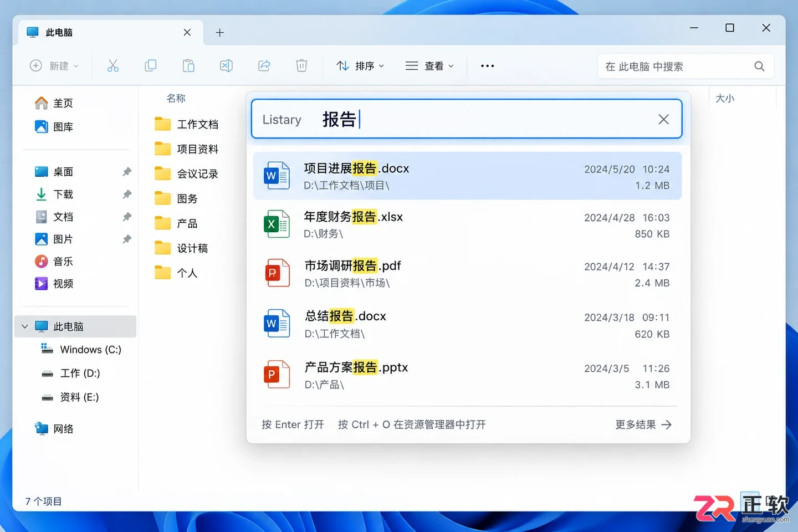Open the three-dots more options menu
Image resolution: width=798 pixels, height=532 pixels.
tap(487, 66)
